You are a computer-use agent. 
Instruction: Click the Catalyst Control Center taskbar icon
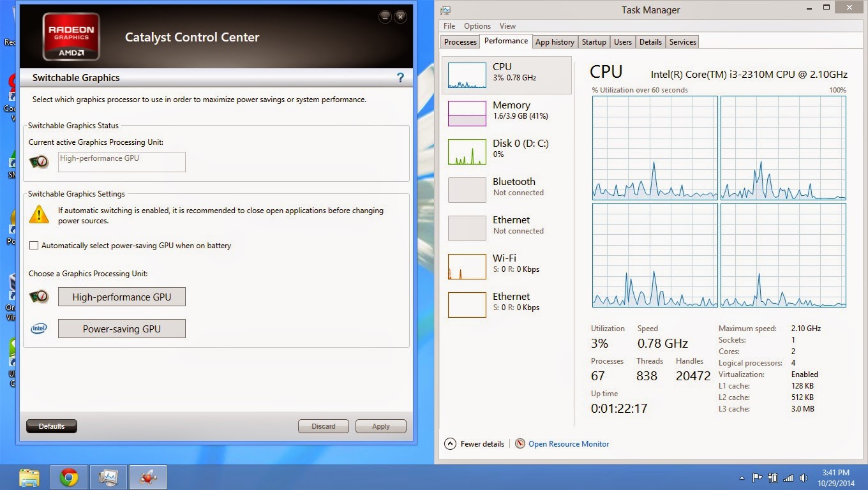(148, 477)
